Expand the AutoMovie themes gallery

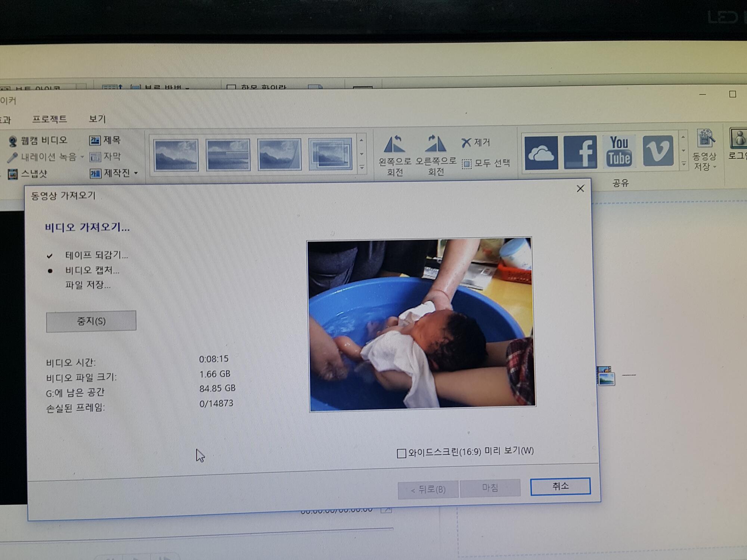(x=362, y=168)
